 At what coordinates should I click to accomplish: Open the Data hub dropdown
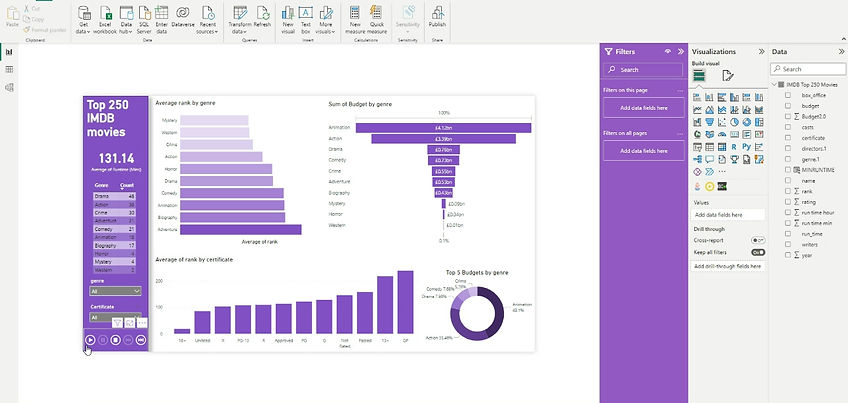click(x=126, y=20)
